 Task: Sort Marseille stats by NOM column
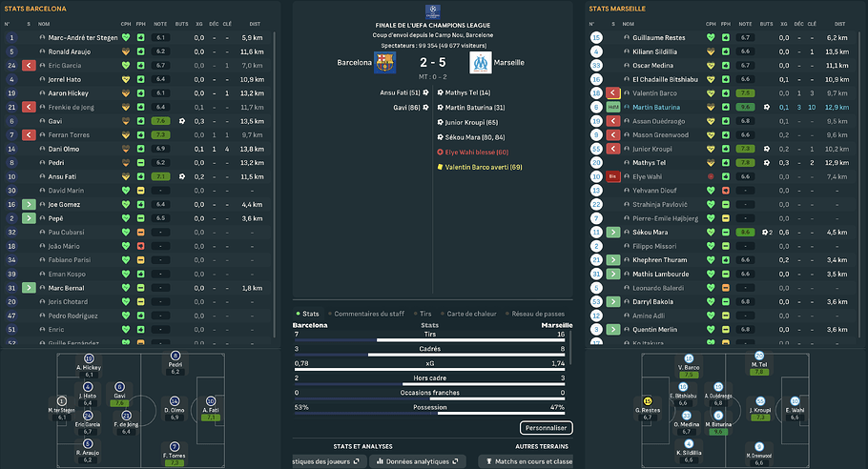pyautogui.click(x=629, y=24)
